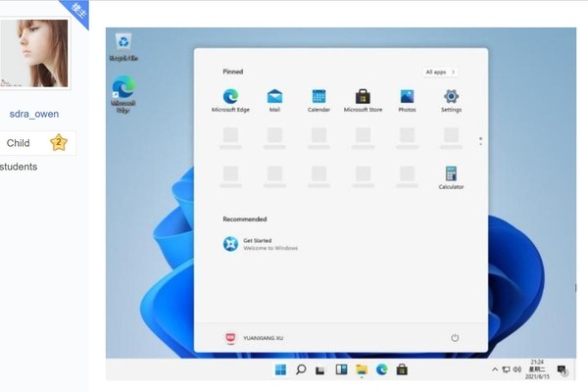Screen dimensions: 588x392
Task: Open the YUANXIANG XU user account
Action: point(254,338)
